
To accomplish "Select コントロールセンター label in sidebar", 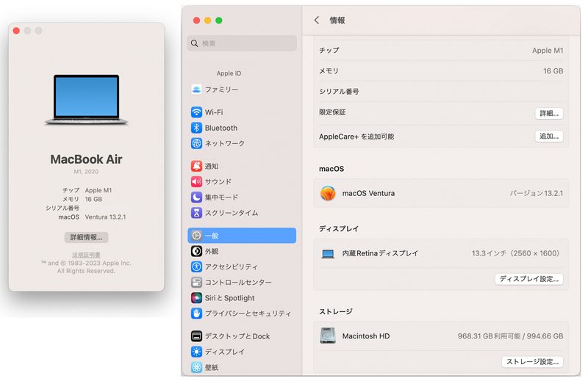I will click(x=238, y=282).
